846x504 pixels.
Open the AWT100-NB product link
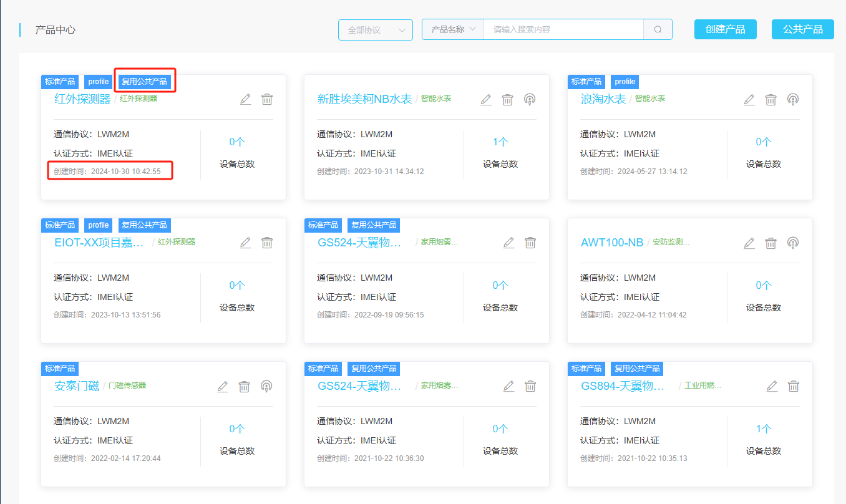tap(611, 243)
